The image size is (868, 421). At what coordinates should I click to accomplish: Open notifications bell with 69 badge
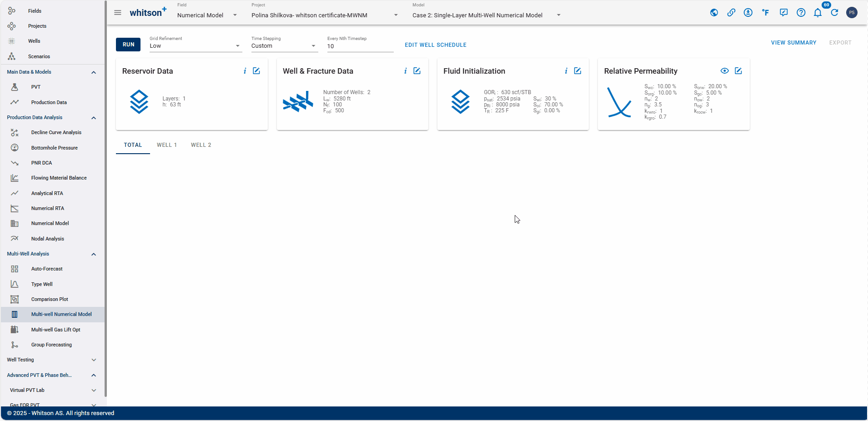pos(818,13)
